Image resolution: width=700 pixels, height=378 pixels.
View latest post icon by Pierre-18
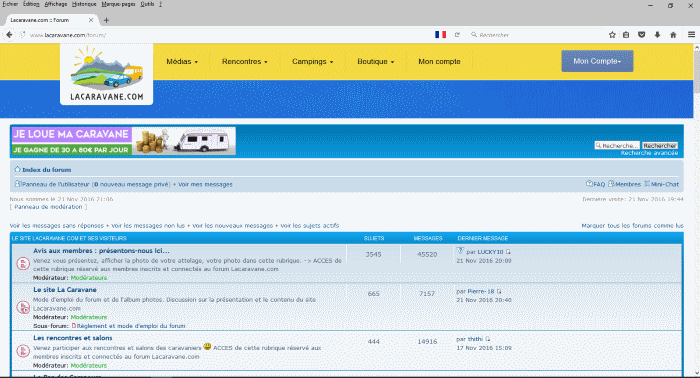coord(499,291)
